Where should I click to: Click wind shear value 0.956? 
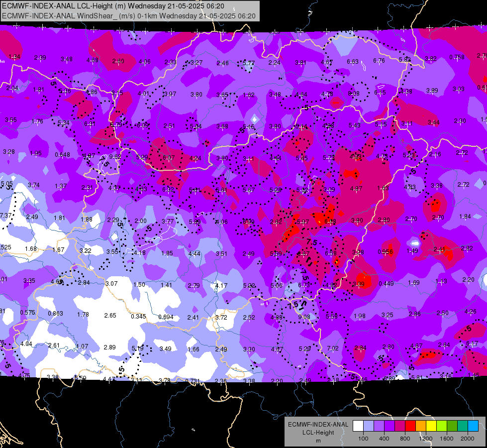click(x=385, y=251)
